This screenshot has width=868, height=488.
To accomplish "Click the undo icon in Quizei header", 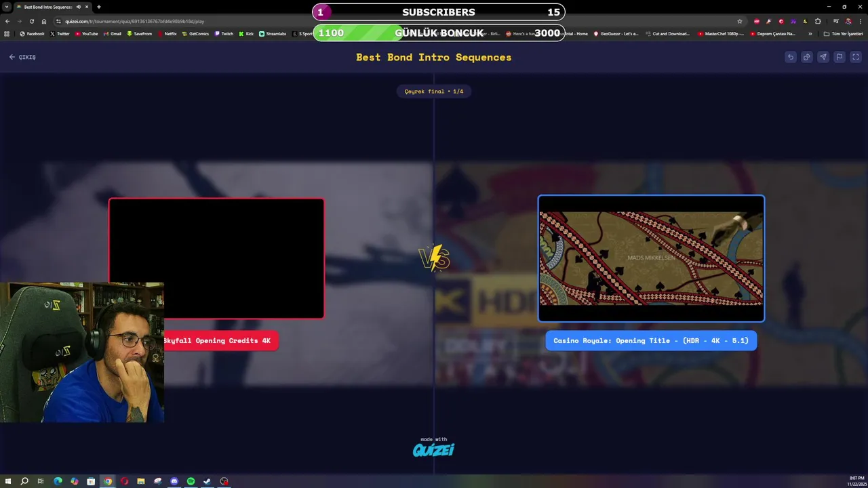I will pos(790,57).
